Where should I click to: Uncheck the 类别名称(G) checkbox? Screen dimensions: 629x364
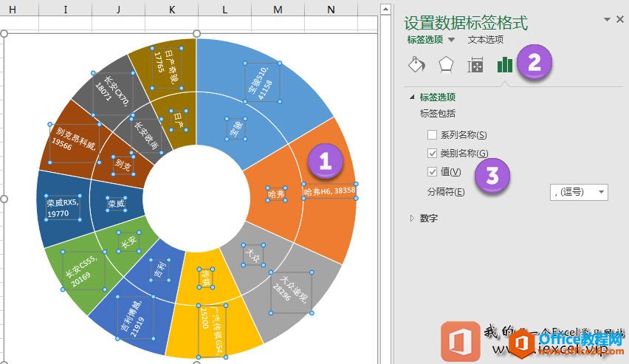pyautogui.click(x=432, y=153)
